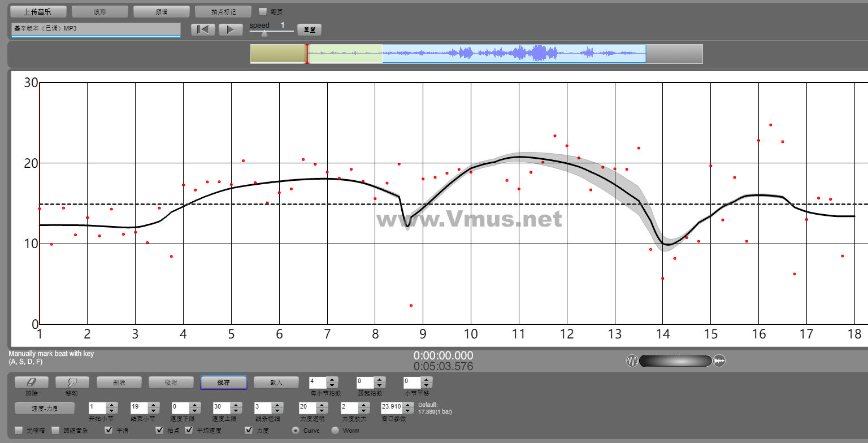
Task: Click the red playhead marker in overview
Action: click(x=307, y=54)
